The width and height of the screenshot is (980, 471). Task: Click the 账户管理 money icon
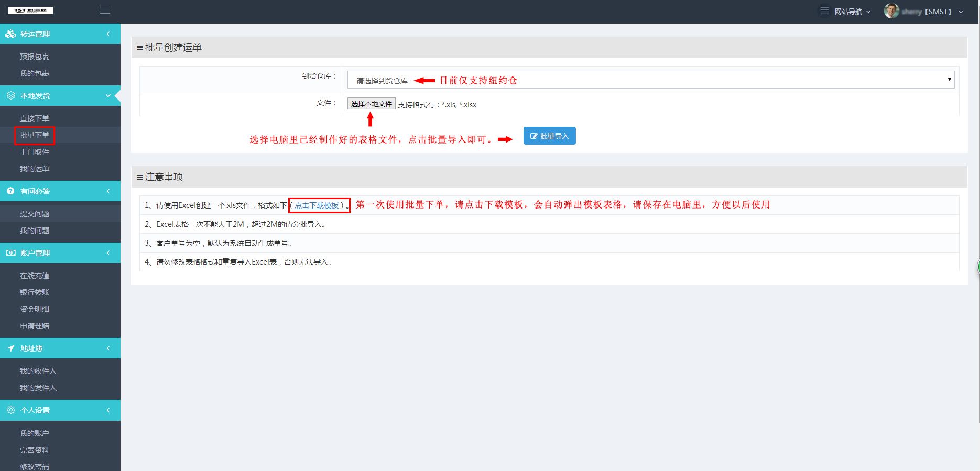10,253
